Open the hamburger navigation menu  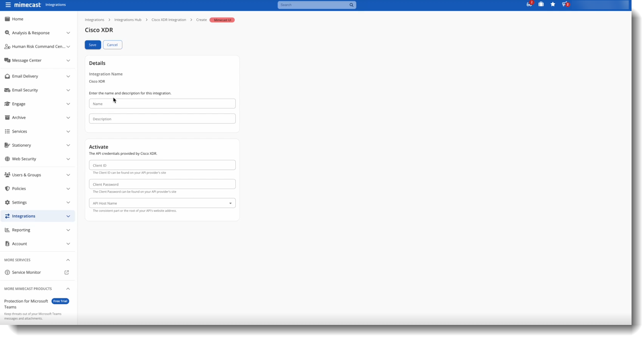click(8, 5)
